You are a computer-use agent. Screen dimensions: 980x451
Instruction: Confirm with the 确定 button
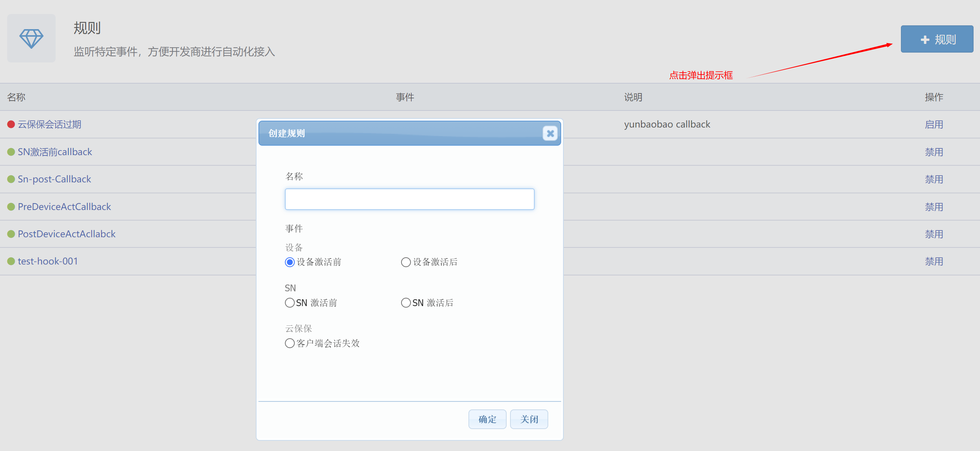[487, 419]
